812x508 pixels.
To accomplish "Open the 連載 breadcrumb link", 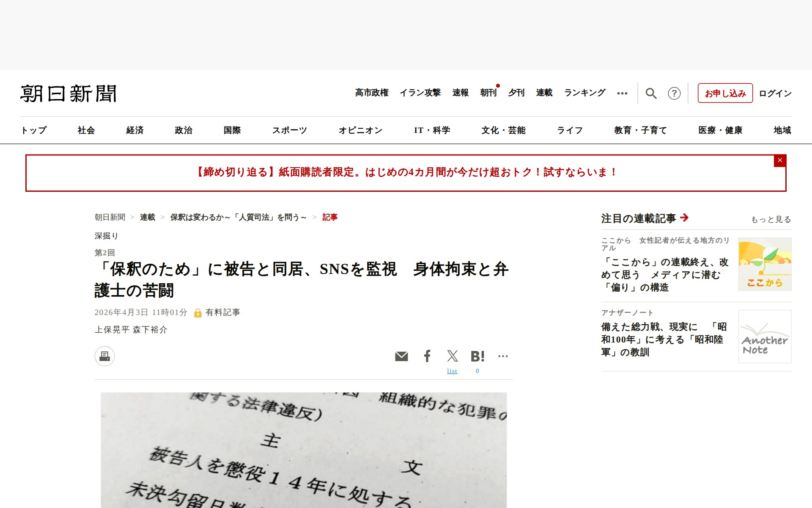I will (x=147, y=217).
